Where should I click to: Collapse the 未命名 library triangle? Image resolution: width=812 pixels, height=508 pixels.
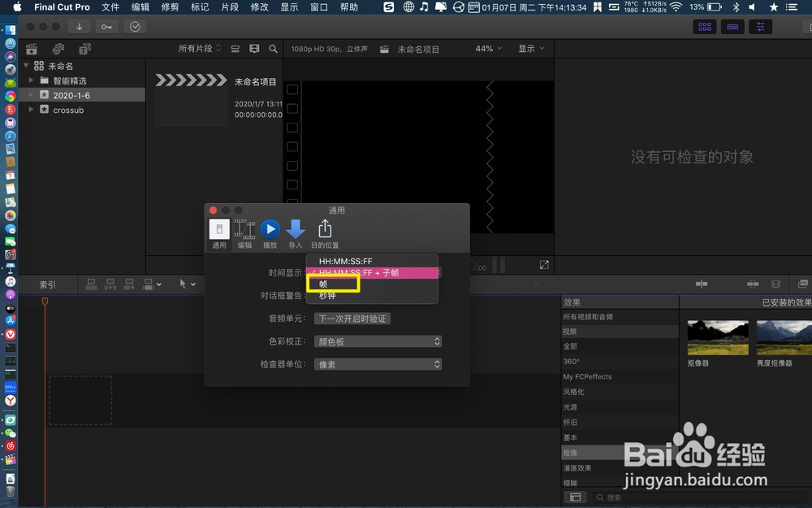[26, 66]
